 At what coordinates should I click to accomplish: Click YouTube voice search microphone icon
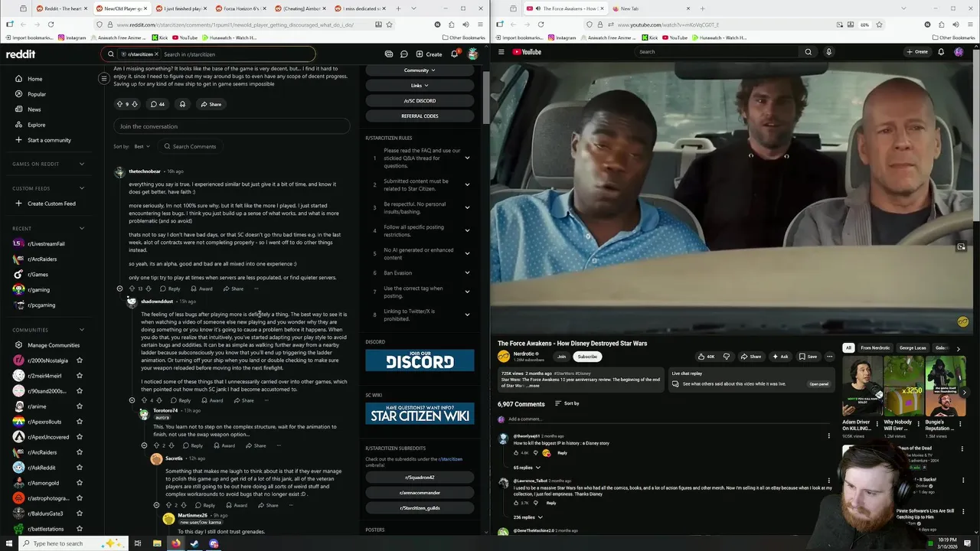[828, 52]
